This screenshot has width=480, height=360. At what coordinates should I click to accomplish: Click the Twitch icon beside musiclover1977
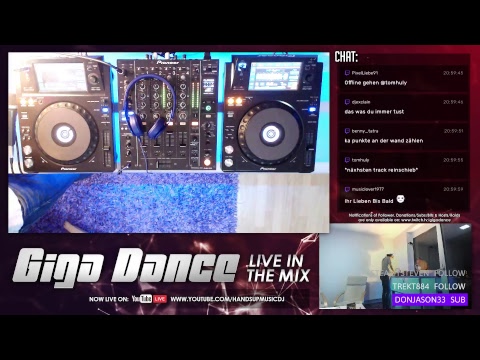pyautogui.click(x=347, y=189)
